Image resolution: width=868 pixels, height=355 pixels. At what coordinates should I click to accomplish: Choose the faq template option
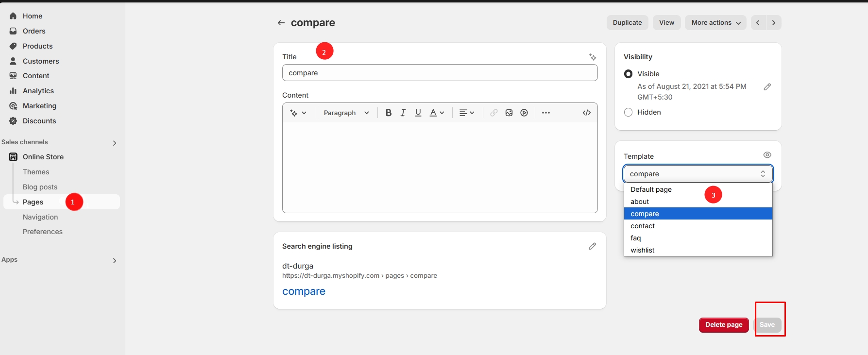pos(635,238)
